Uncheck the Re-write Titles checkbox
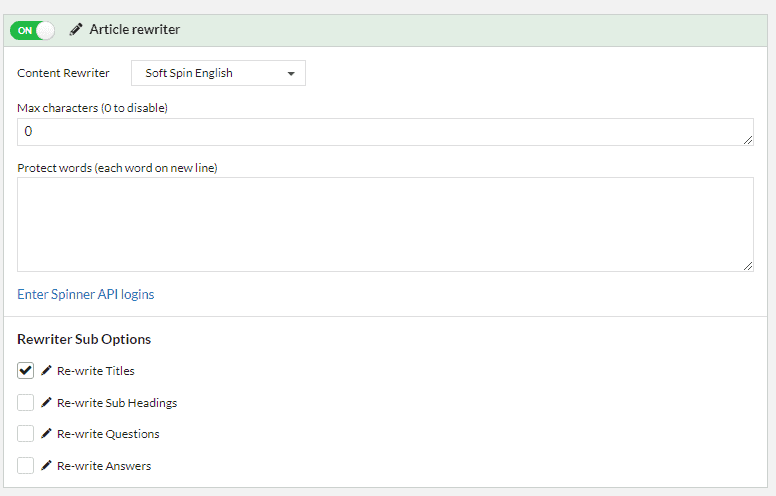Screen dimensions: 776x496 coord(25,370)
